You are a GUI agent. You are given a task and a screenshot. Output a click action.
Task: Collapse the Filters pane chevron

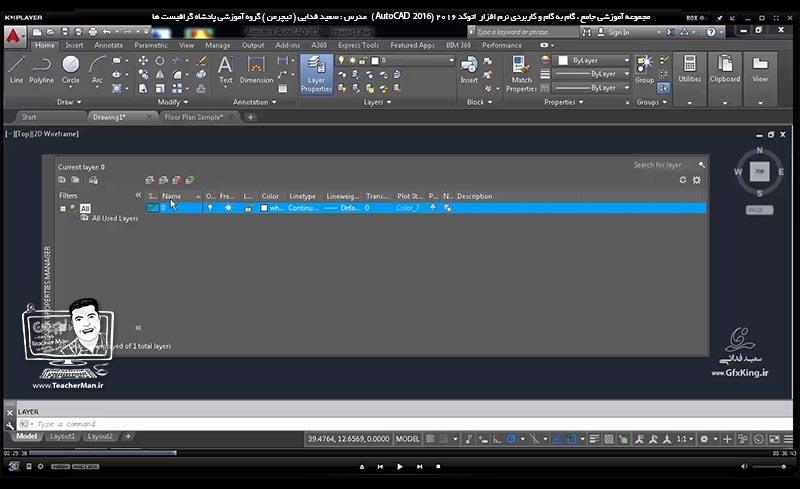point(138,195)
